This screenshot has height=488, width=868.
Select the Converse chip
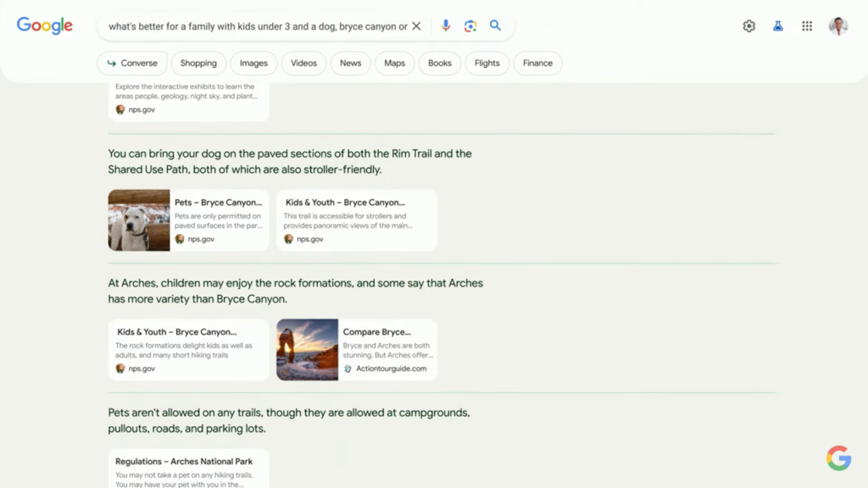click(x=131, y=63)
